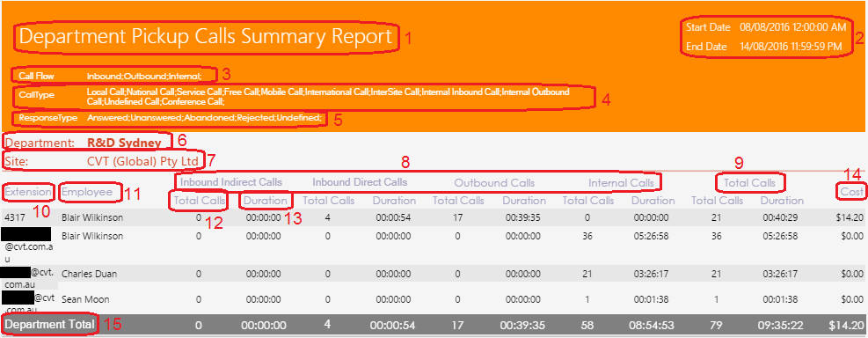Select the Inbound;Outbound;Internal; call flow value

(145, 76)
